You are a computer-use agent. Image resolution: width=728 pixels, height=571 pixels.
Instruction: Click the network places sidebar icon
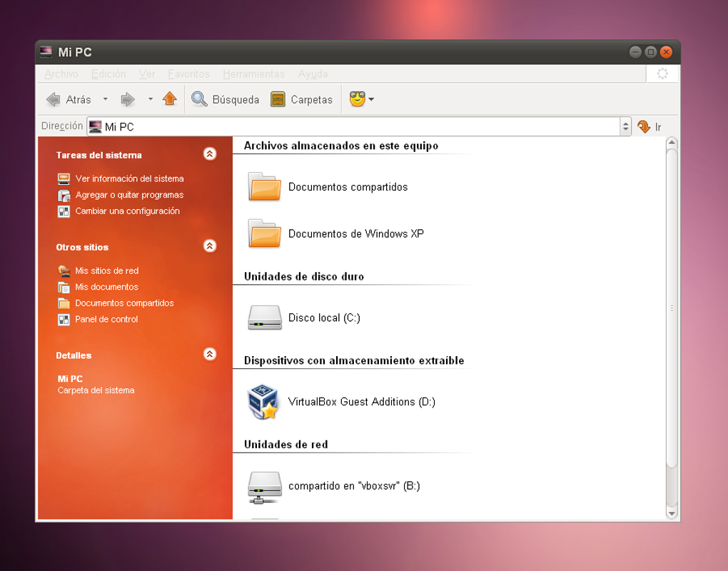[64, 271]
